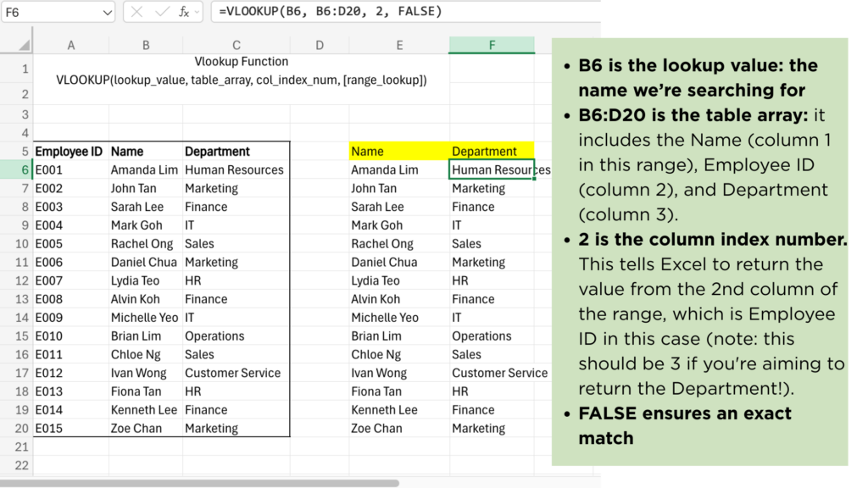Select column A header
The height and width of the screenshot is (488, 868).
point(71,46)
